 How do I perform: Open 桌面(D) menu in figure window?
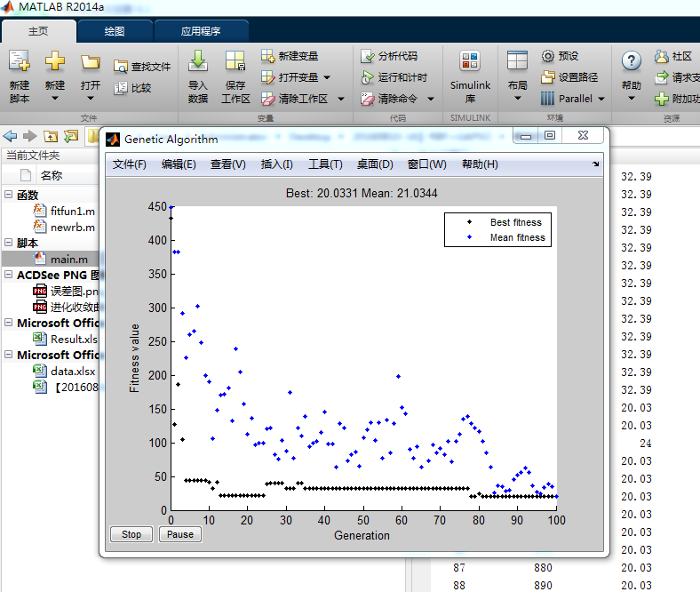(x=375, y=164)
